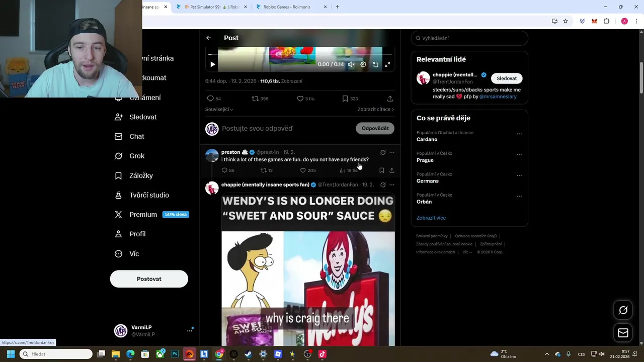The image size is (644, 362).
Task: Share the main post
Action: (390, 99)
